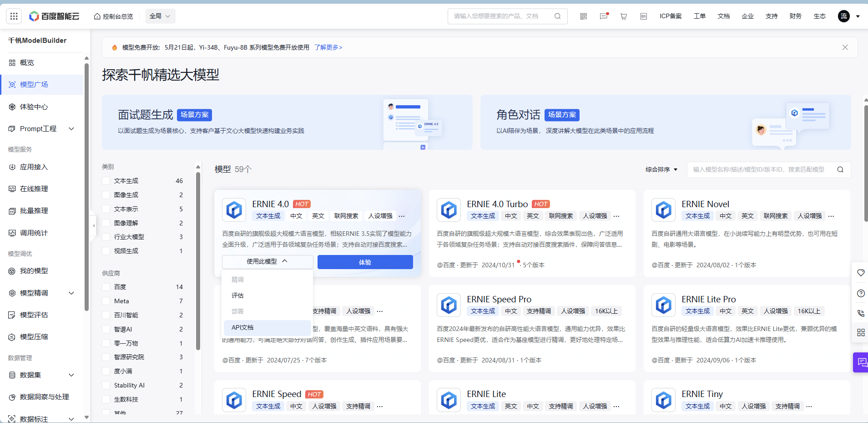Click the blue 体验 button on ERNIE 4.0
Viewport: 868px width, 423px height.
(365, 262)
